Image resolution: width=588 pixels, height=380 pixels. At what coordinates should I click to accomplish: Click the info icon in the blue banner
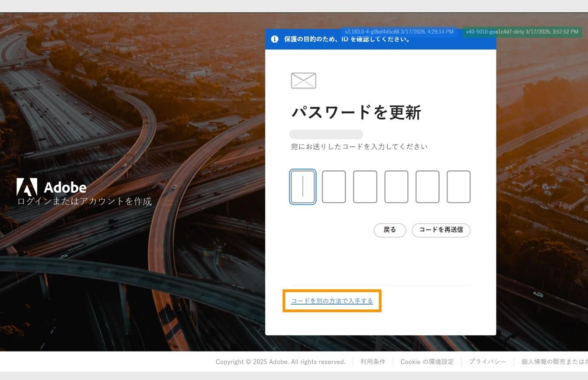coord(274,39)
